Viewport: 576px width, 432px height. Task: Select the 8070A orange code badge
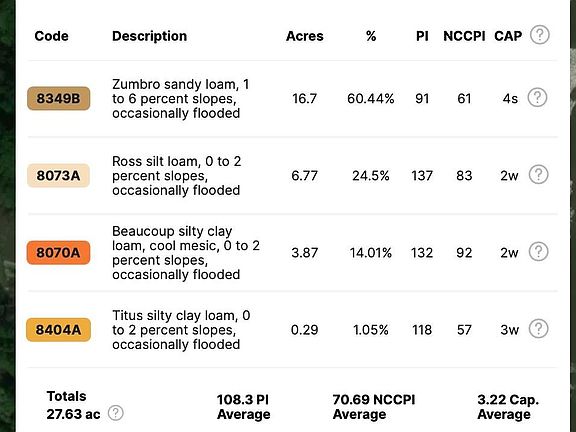[58, 253]
